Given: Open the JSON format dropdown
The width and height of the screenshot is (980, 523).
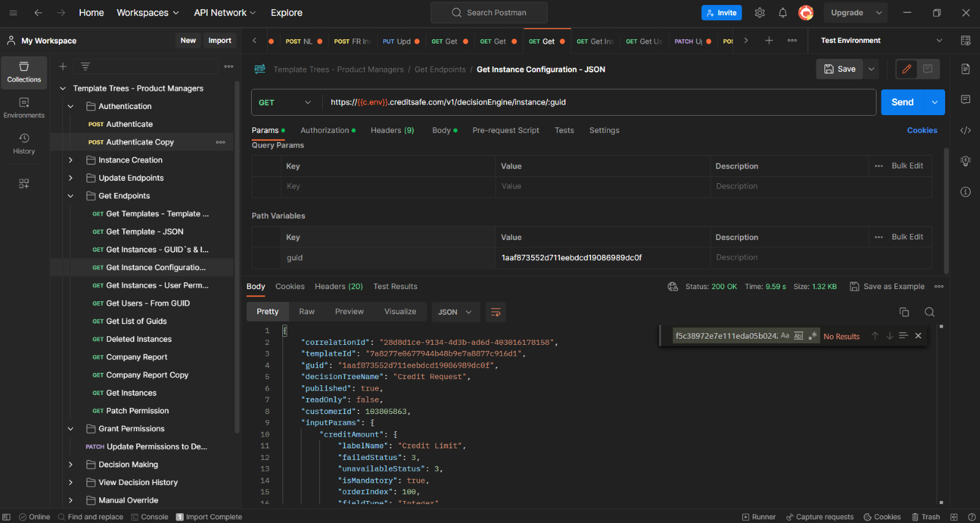Looking at the screenshot, I should pos(454,312).
